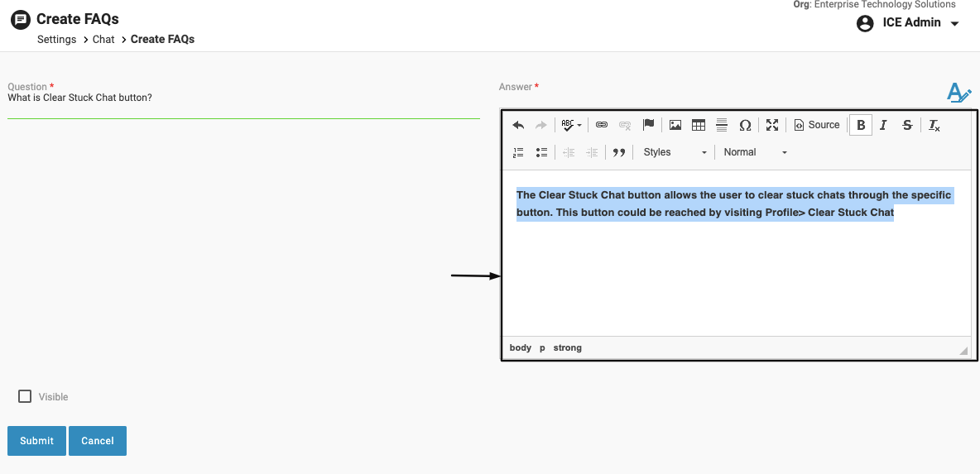Open the special character Omega icon
The width and height of the screenshot is (980, 474).
click(745, 125)
